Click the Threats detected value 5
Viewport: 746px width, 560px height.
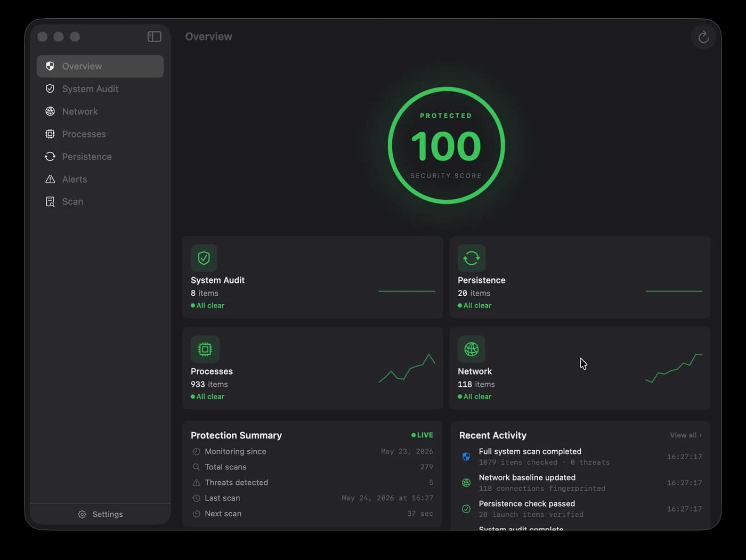(431, 482)
